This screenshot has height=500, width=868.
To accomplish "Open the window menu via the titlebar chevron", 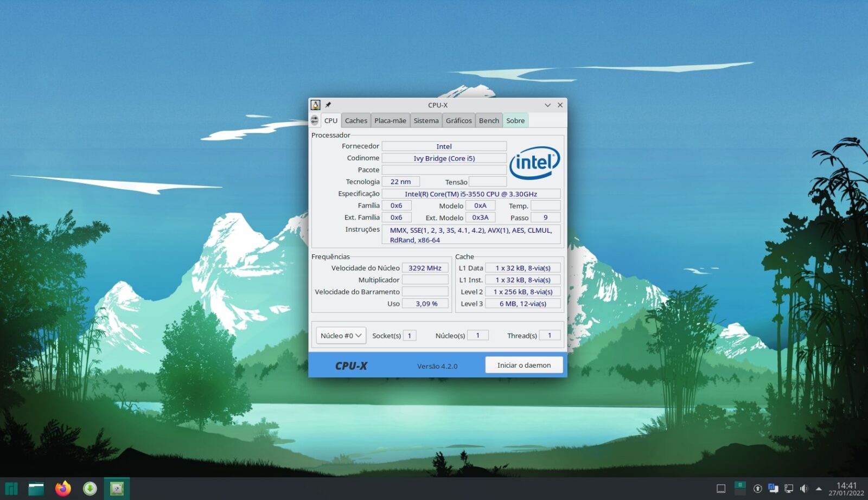I will click(x=548, y=105).
